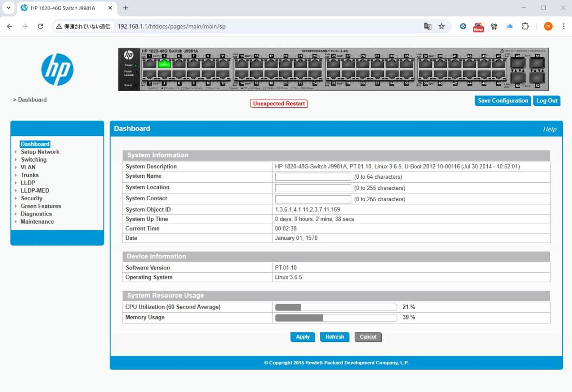The height and width of the screenshot is (392, 572).
Task: Expand the LLDP menu arrow
Action: tap(16, 183)
